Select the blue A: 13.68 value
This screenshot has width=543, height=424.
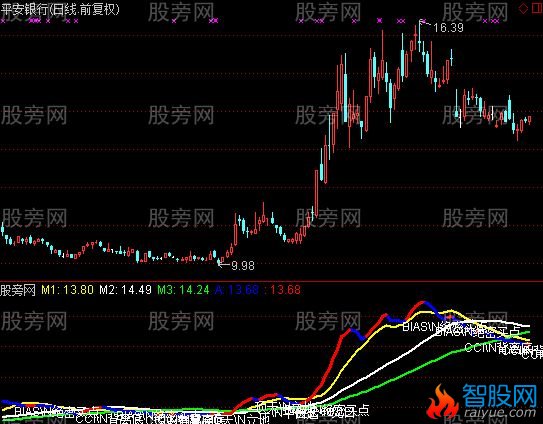(x=237, y=290)
